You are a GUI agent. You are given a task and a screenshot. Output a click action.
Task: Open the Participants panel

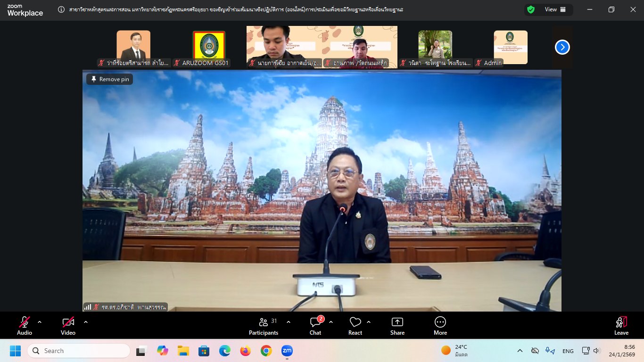[x=264, y=325]
